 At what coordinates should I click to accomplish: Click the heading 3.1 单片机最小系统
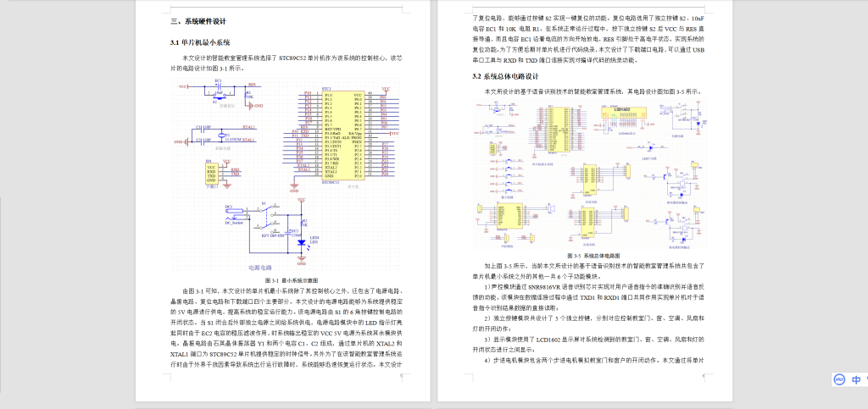200,42
